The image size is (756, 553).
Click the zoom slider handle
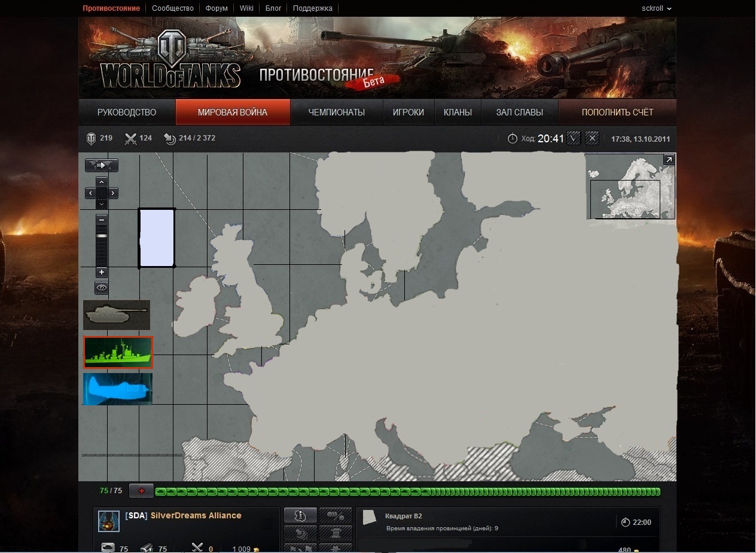(x=102, y=236)
